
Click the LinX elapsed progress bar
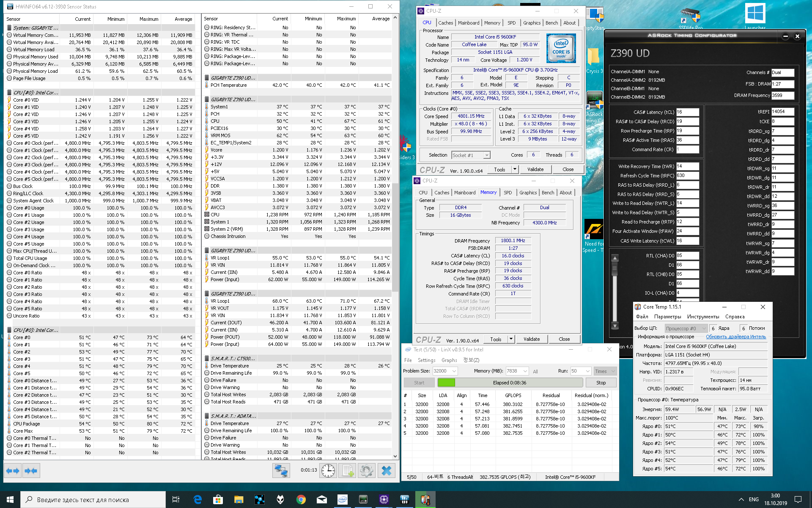click(510, 383)
